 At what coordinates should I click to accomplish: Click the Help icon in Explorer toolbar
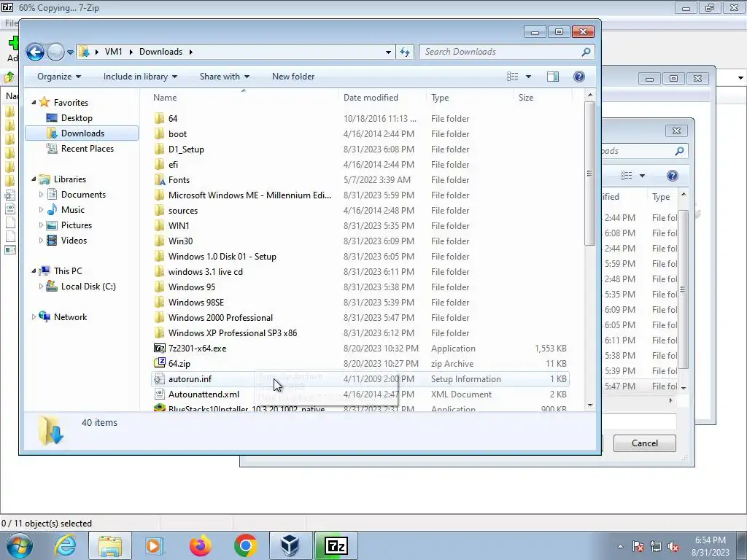578,77
